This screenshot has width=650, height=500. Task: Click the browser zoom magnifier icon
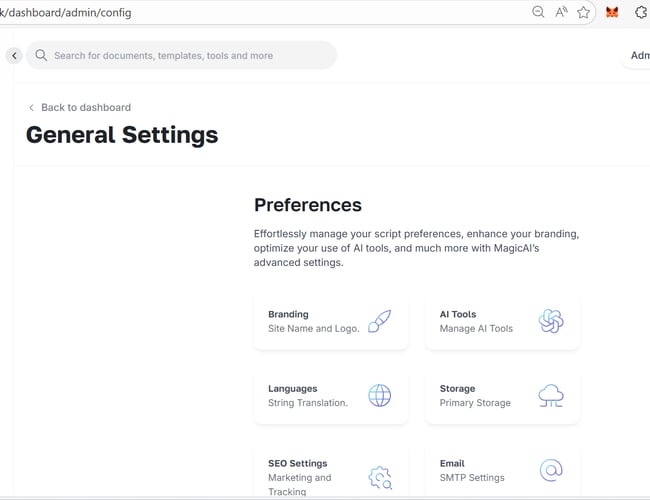pos(538,13)
